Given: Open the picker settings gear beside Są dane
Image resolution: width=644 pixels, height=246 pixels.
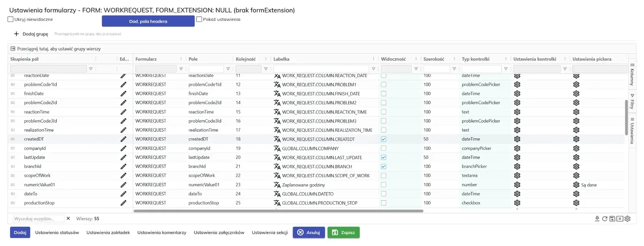Looking at the screenshot, I should pyautogui.click(x=576, y=185).
